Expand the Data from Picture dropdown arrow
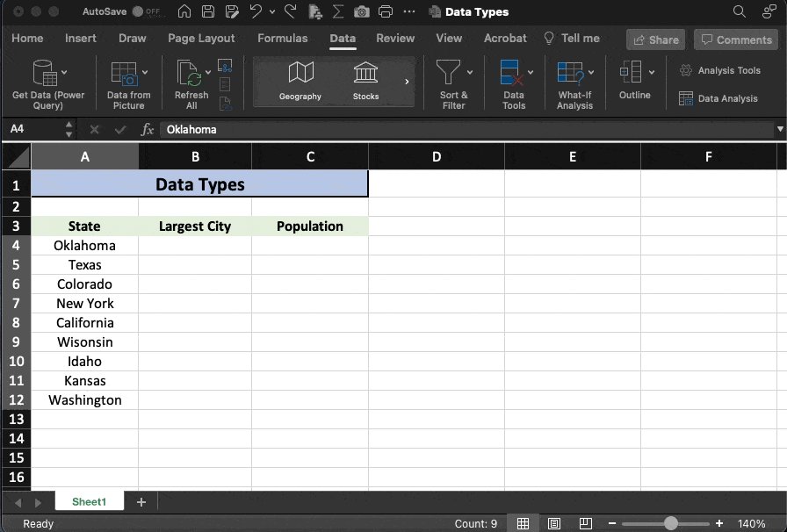The height and width of the screenshot is (532, 787). [145, 72]
